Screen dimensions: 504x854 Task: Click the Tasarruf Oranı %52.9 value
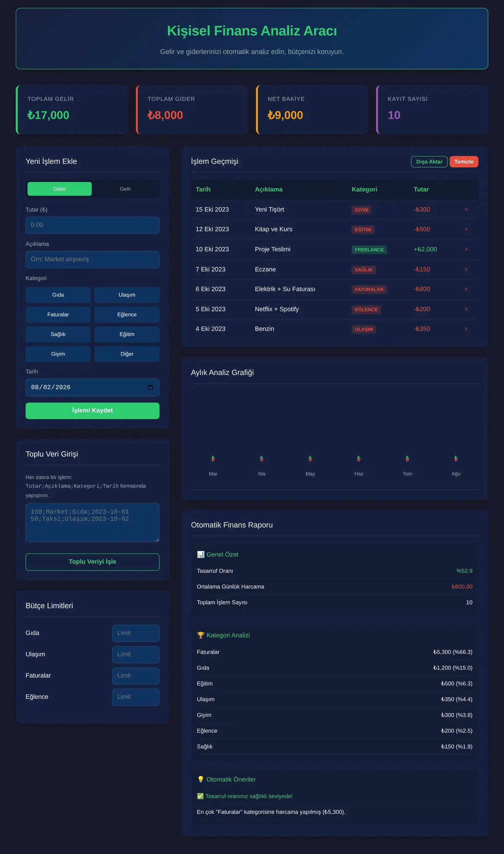point(464,571)
